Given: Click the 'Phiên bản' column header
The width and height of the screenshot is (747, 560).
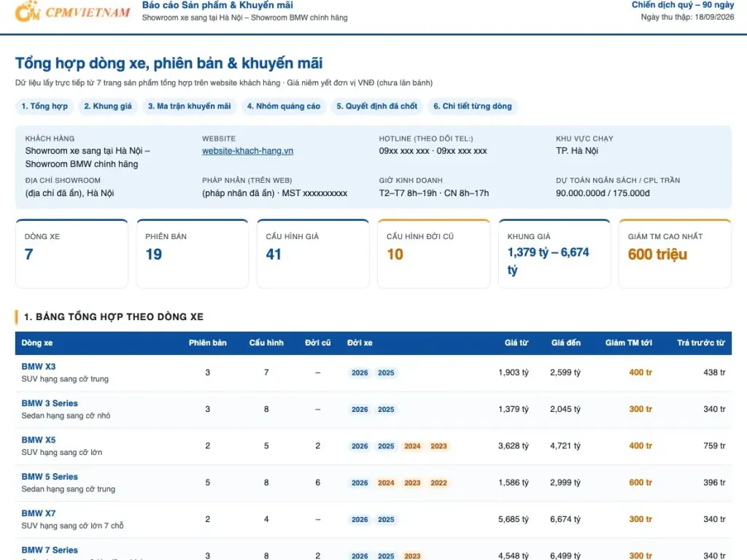Looking at the screenshot, I should (x=208, y=343).
